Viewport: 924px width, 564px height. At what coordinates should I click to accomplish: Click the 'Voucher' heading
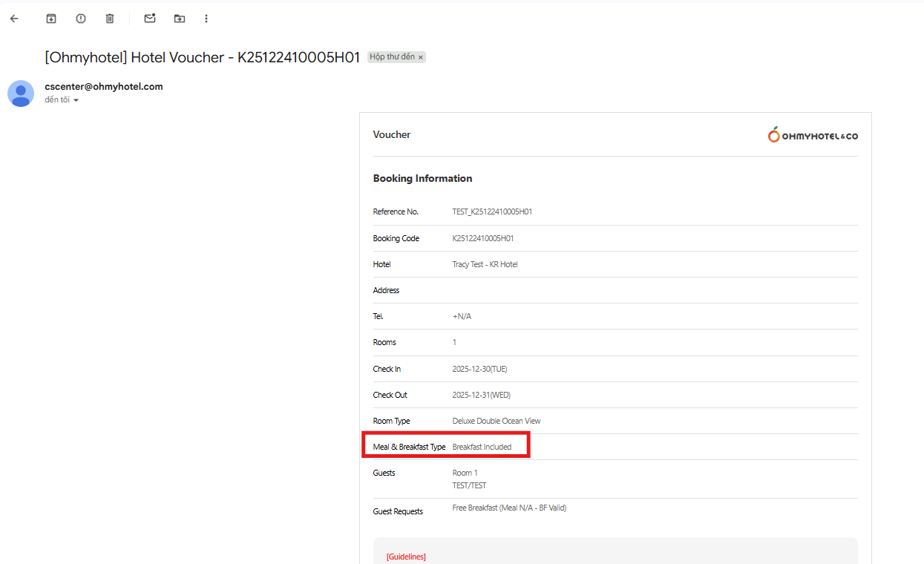[x=392, y=134]
